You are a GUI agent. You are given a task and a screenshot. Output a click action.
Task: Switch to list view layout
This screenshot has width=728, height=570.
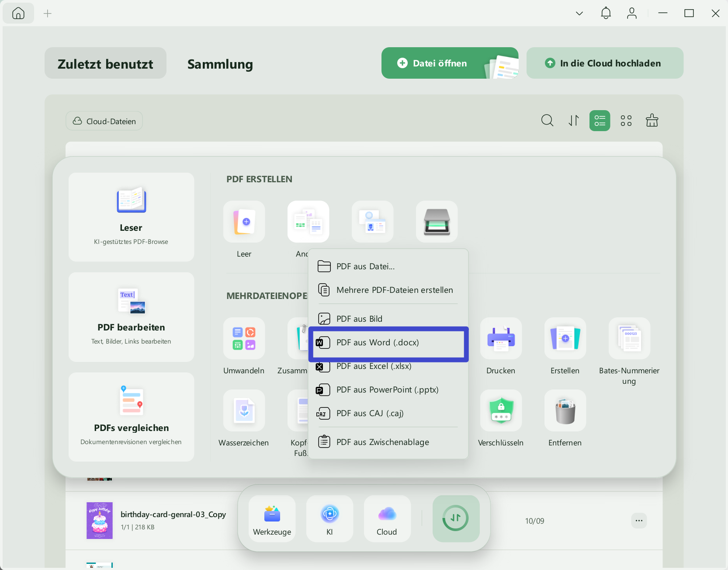click(x=600, y=121)
